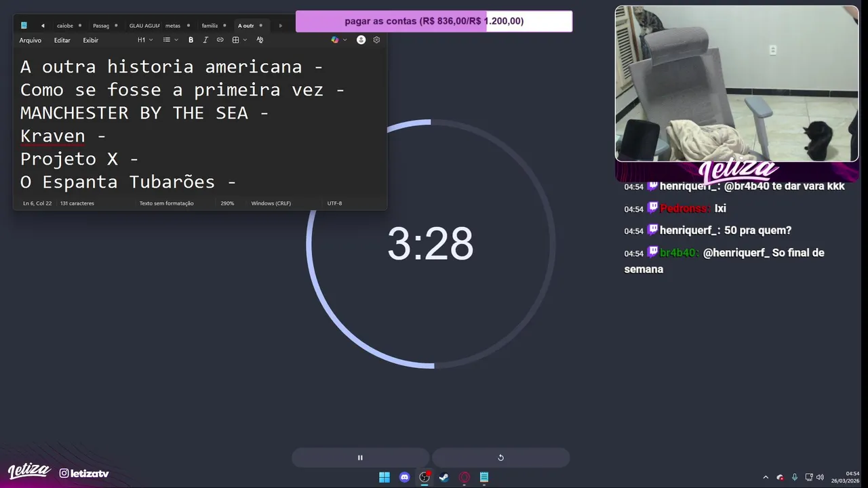Open the account profile icon in Notepad

[361, 40]
